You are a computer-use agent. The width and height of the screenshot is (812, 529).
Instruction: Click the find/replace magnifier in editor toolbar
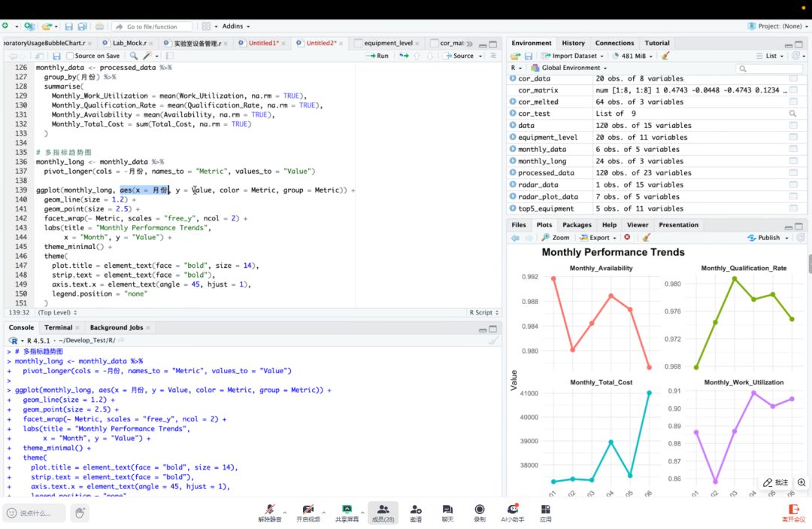point(134,56)
